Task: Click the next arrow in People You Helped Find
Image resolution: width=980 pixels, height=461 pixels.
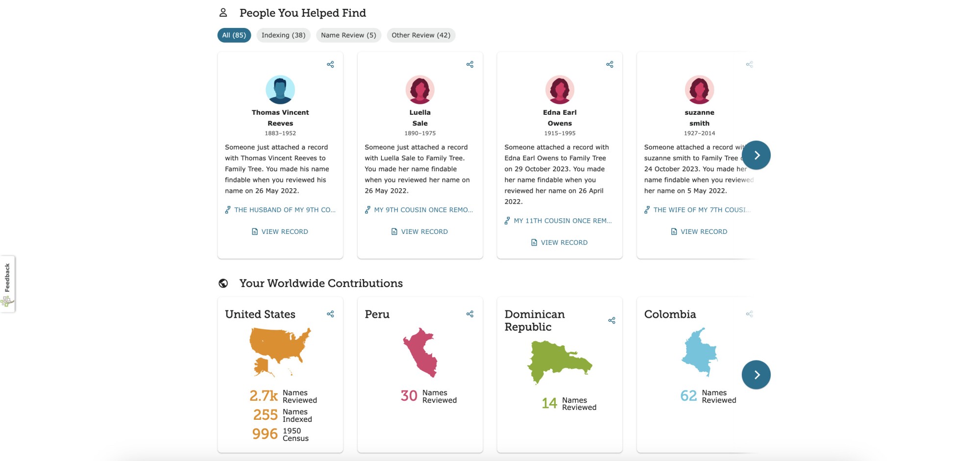Action: point(757,154)
